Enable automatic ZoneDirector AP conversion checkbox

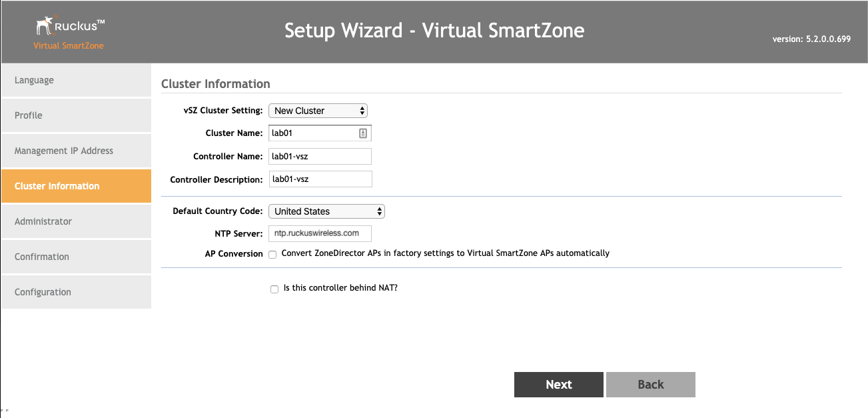273,254
